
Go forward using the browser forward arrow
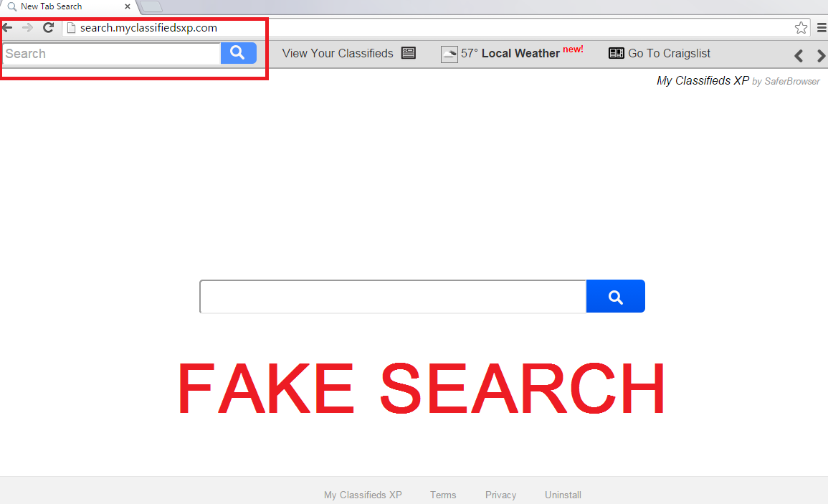pyautogui.click(x=27, y=27)
